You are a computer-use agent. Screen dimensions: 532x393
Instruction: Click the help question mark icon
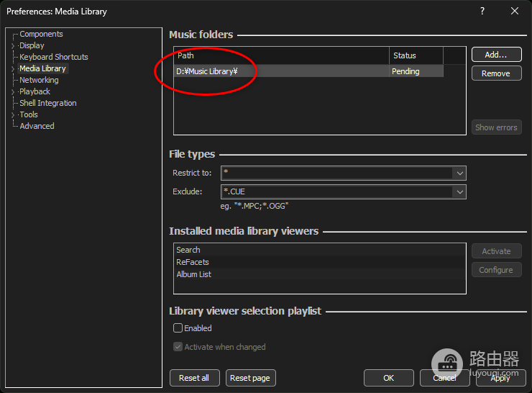(482, 12)
